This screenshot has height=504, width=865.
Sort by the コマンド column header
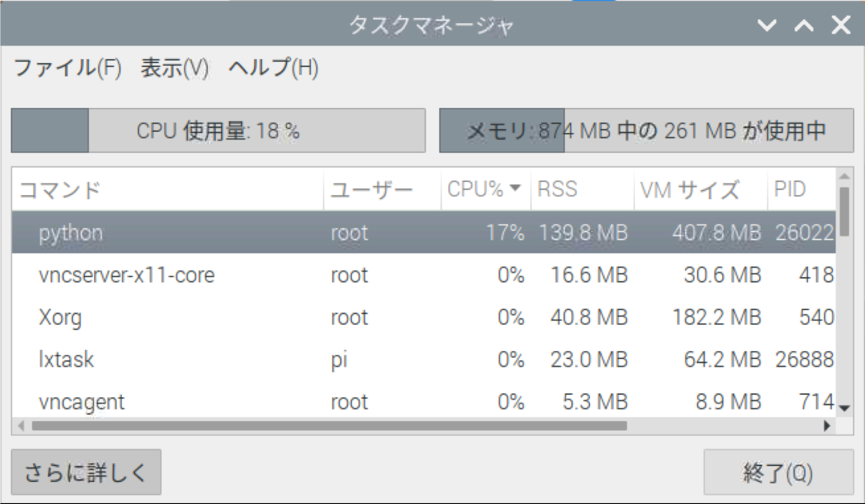click(x=60, y=190)
